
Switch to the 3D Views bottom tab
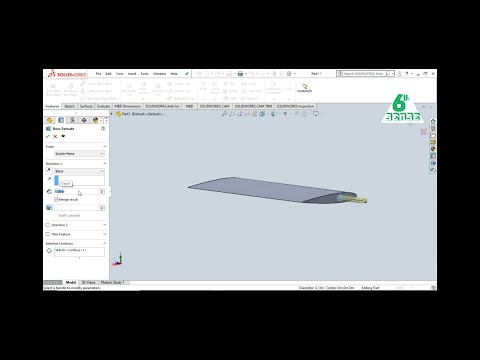pyautogui.click(x=88, y=282)
